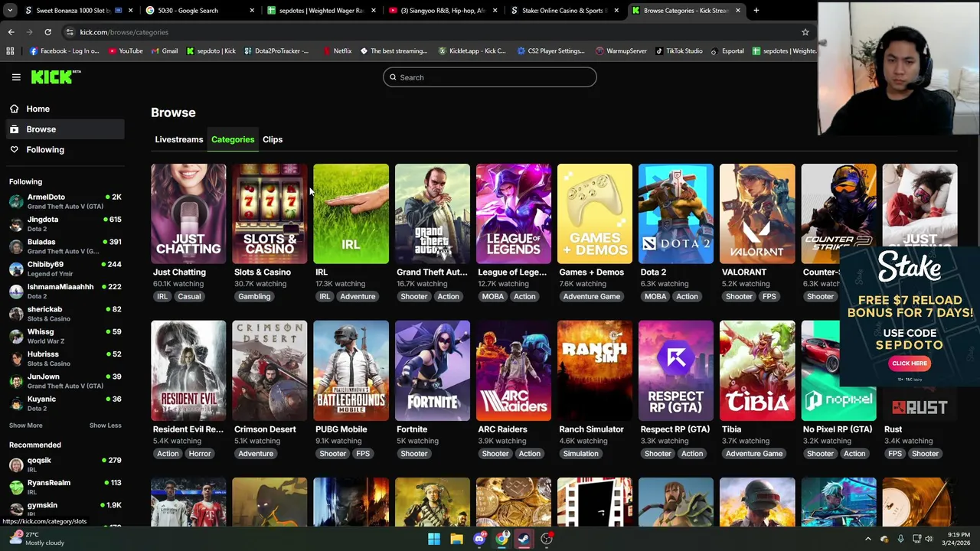This screenshot has height=551, width=980.
Task: Open volume control in system tray
Action: pyautogui.click(x=929, y=539)
